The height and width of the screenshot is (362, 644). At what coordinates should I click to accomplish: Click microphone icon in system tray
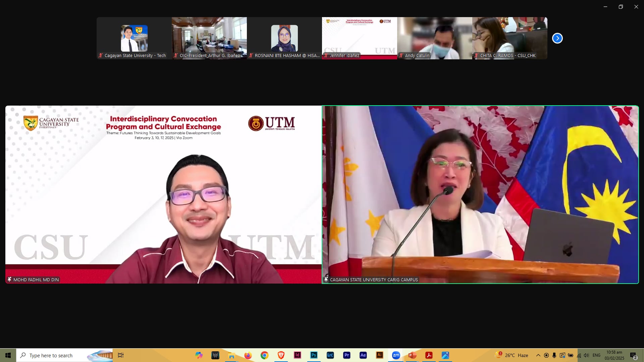click(x=554, y=355)
